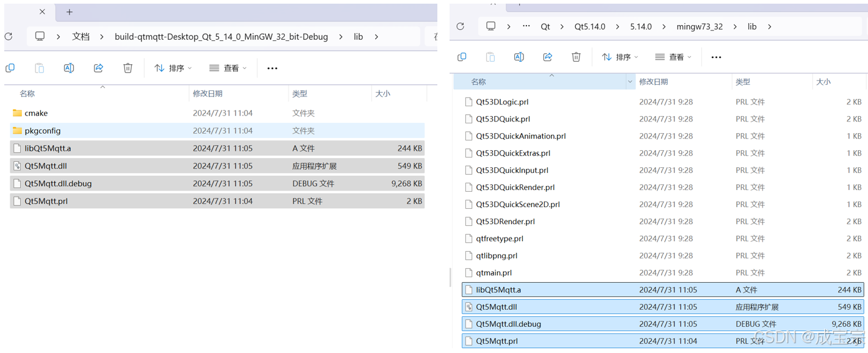Click refresh icon in left Explorer window

tap(9, 37)
